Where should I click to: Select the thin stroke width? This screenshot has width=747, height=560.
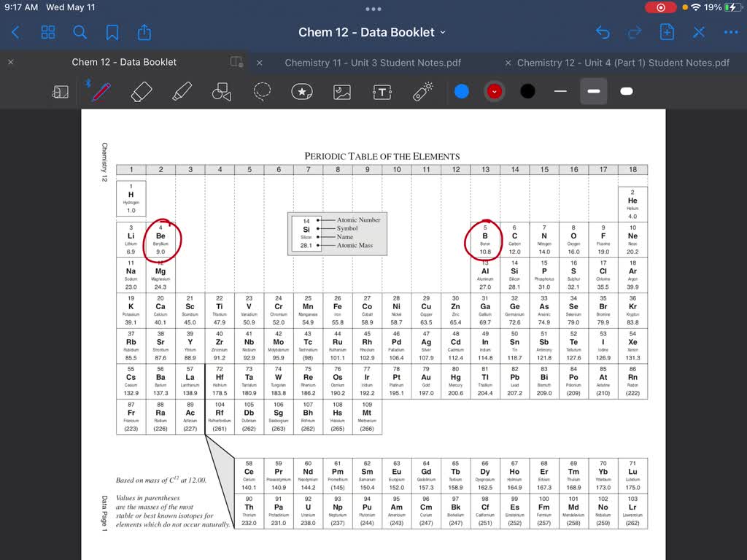point(561,91)
